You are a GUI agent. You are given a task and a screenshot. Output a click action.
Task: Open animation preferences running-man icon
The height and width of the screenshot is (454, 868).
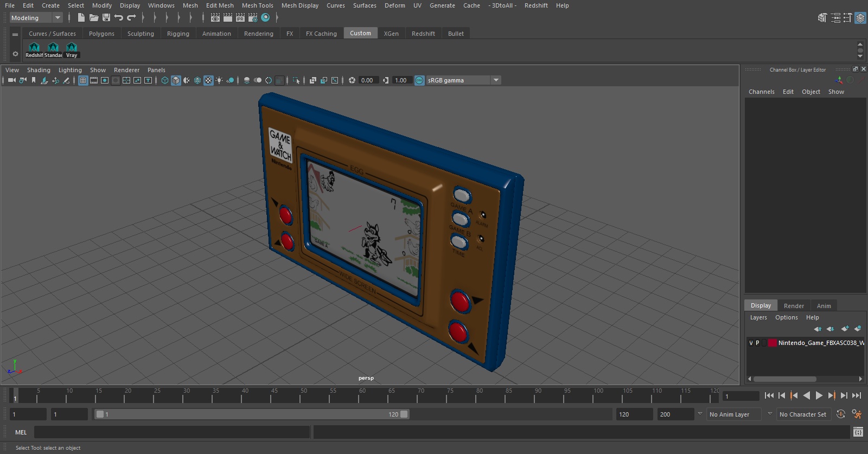[857, 414]
